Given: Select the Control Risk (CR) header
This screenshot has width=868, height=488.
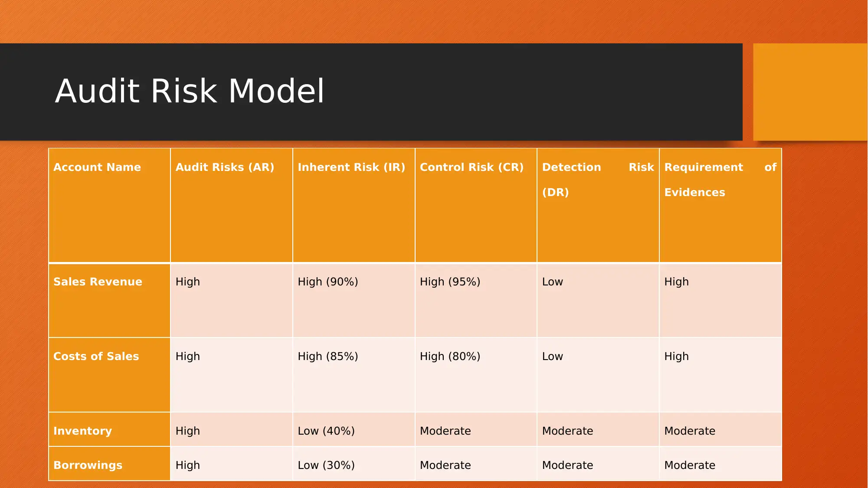Looking at the screenshot, I should click(476, 205).
